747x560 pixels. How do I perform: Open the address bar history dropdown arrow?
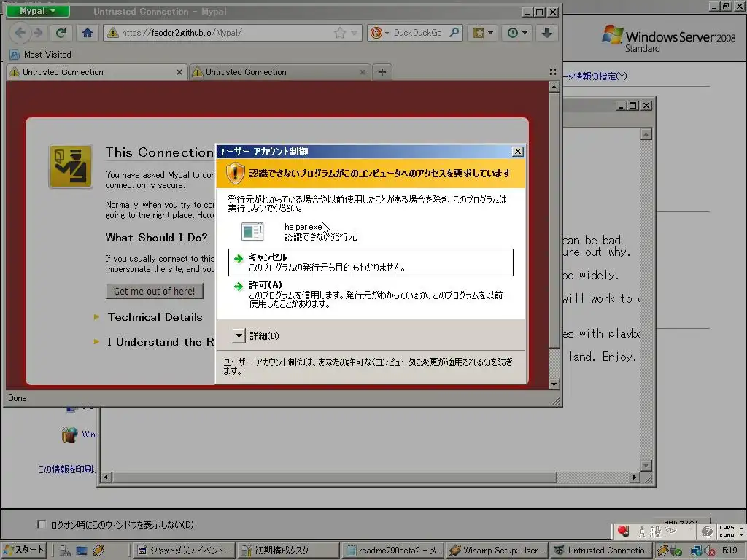354,33
